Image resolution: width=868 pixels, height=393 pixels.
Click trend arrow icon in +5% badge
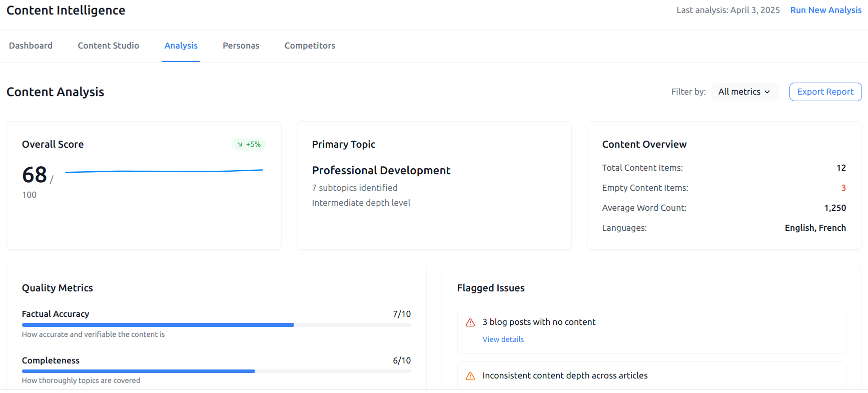[x=240, y=144]
